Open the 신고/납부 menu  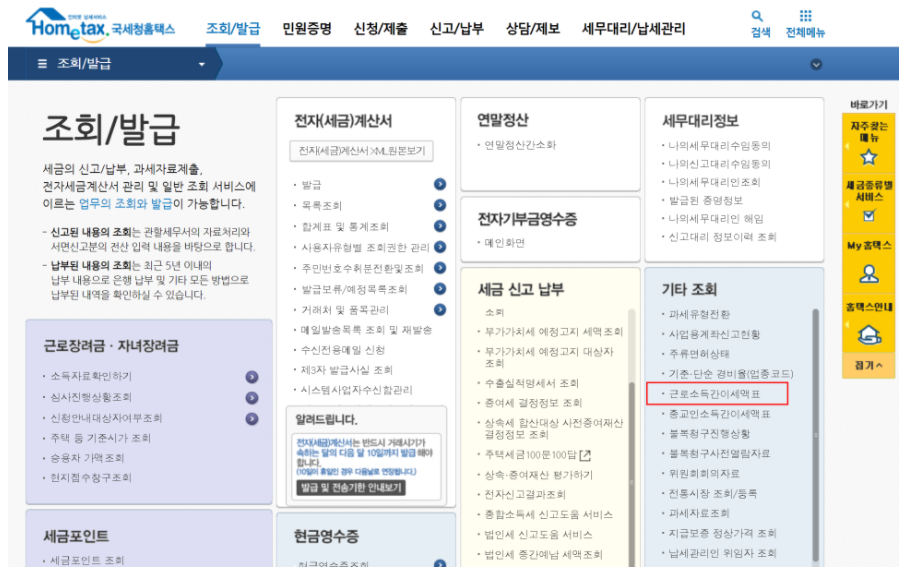(456, 28)
